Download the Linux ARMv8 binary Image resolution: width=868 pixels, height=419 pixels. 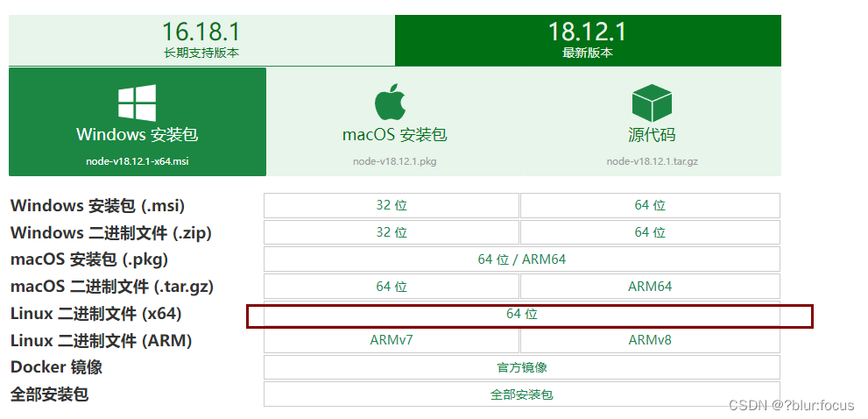click(x=650, y=340)
